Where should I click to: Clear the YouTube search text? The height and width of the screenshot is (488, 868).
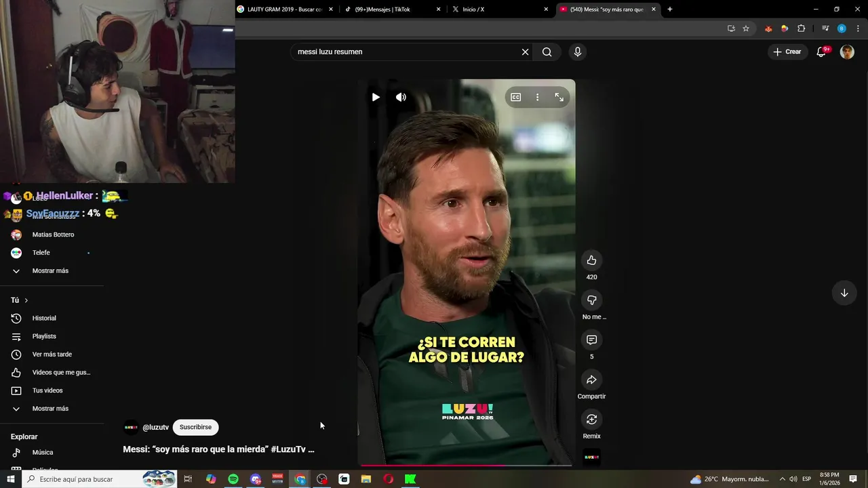point(525,52)
